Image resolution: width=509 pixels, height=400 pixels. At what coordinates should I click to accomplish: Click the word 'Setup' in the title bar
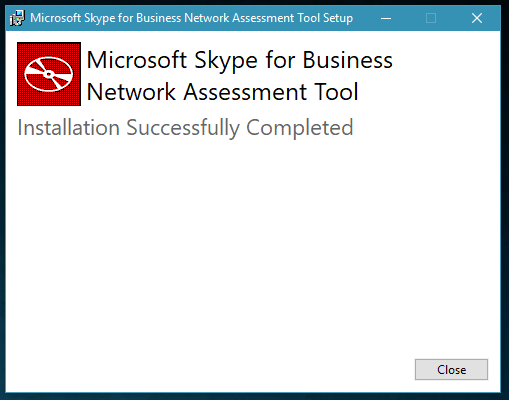click(338, 18)
